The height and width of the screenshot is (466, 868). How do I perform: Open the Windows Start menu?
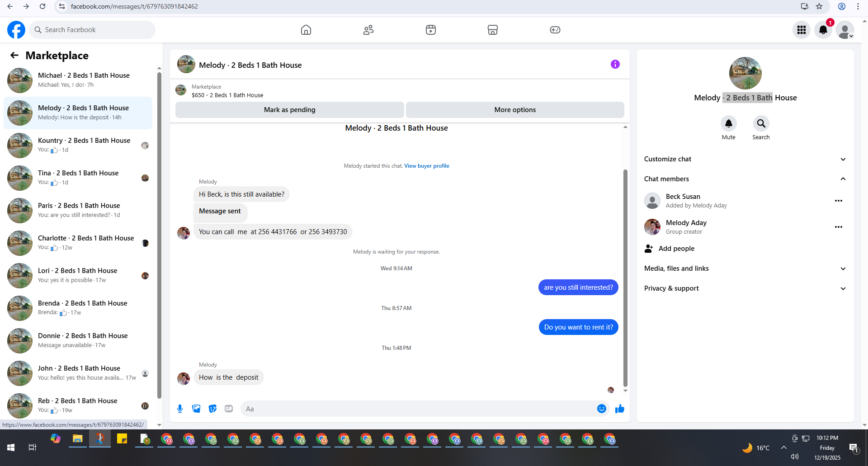click(x=11, y=447)
